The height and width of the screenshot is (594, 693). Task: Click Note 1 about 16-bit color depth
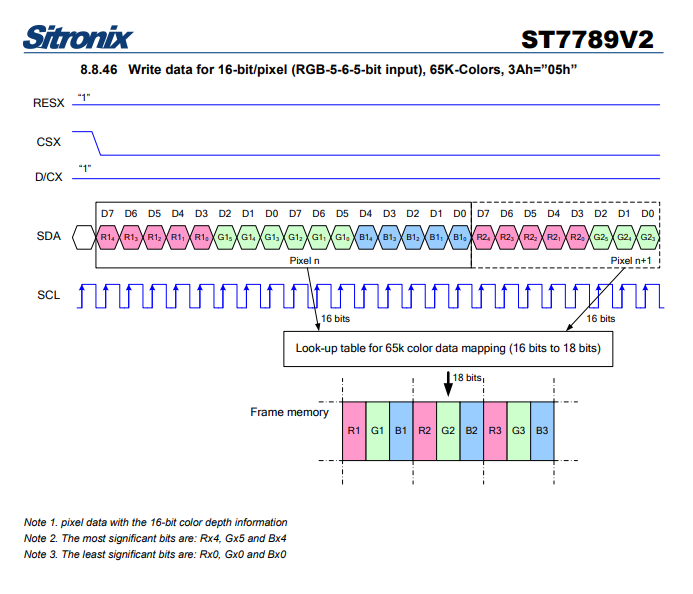(x=156, y=522)
